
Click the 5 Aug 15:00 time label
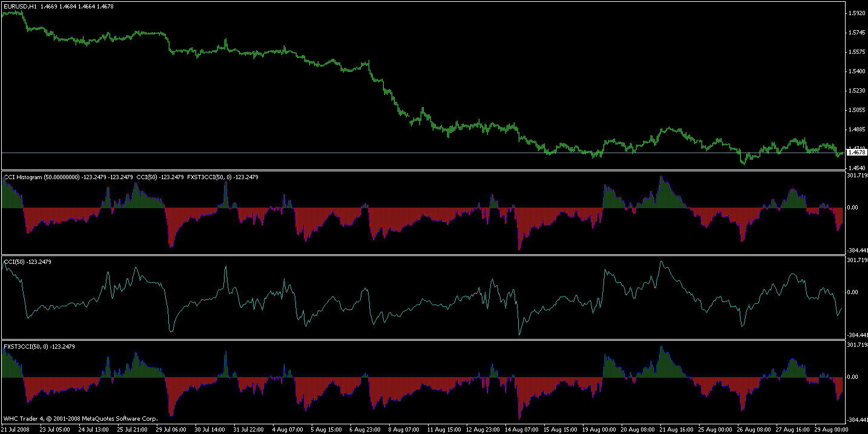(326, 429)
